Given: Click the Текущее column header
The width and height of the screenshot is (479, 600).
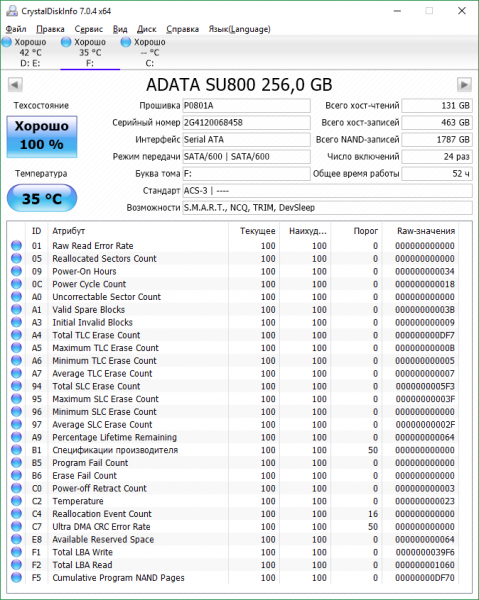Looking at the screenshot, I should point(253,231).
